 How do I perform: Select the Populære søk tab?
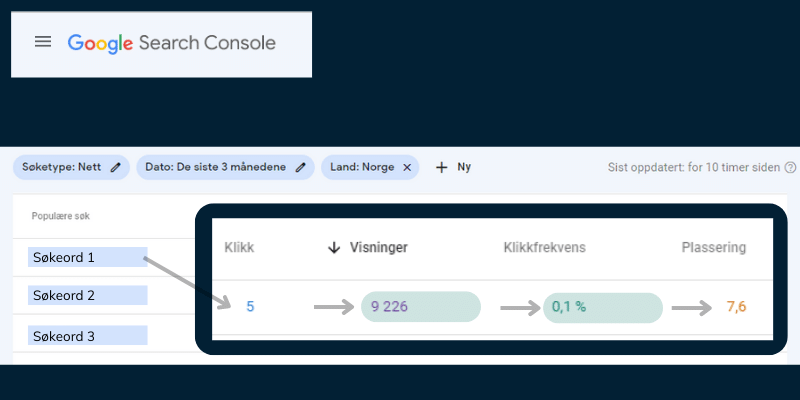[60, 216]
